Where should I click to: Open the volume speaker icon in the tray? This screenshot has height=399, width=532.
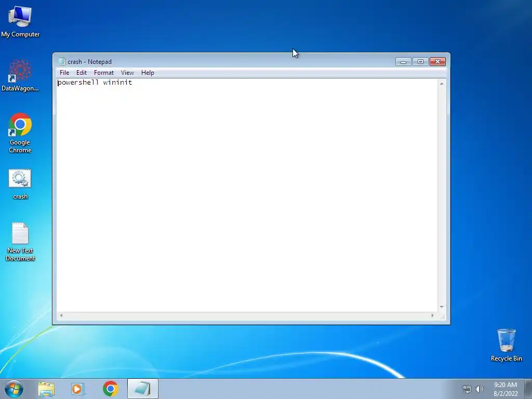[x=480, y=389]
